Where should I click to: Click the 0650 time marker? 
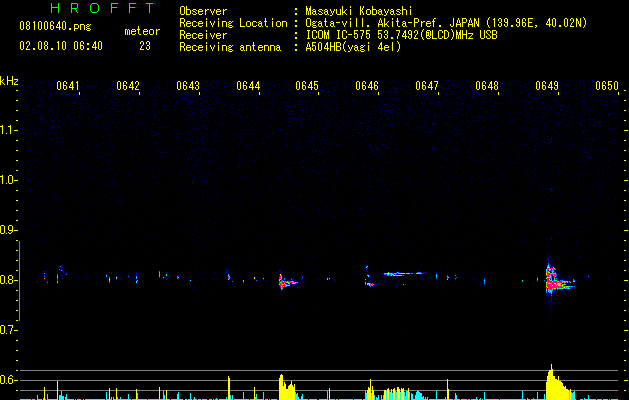[607, 86]
